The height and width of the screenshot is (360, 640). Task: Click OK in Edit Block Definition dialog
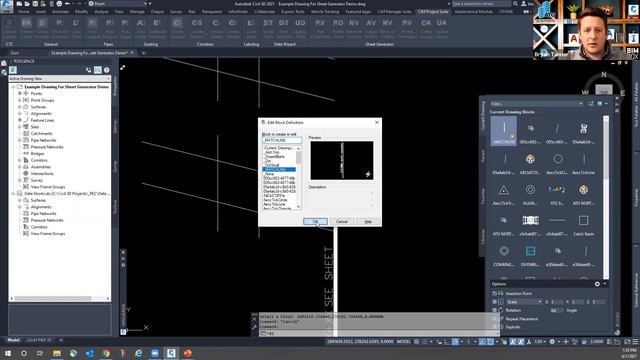[x=315, y=222]
